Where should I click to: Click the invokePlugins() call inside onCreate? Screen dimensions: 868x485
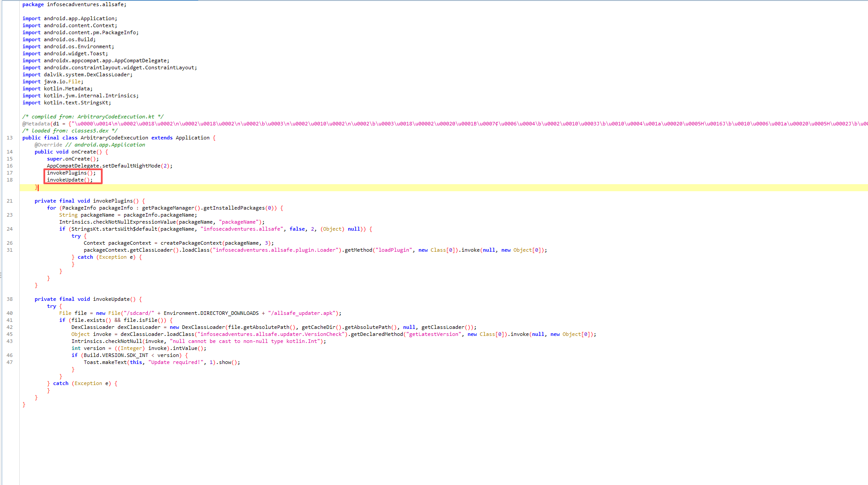coord(67,173)
